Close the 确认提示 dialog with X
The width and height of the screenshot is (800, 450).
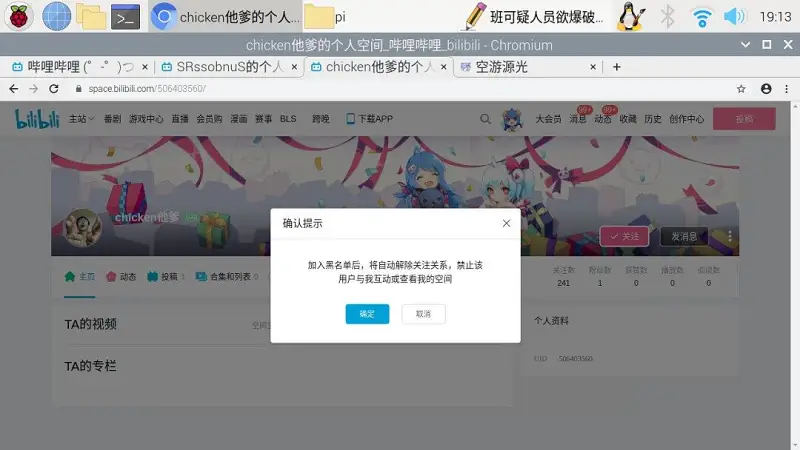pyautogui.click(x=506, y=223)
